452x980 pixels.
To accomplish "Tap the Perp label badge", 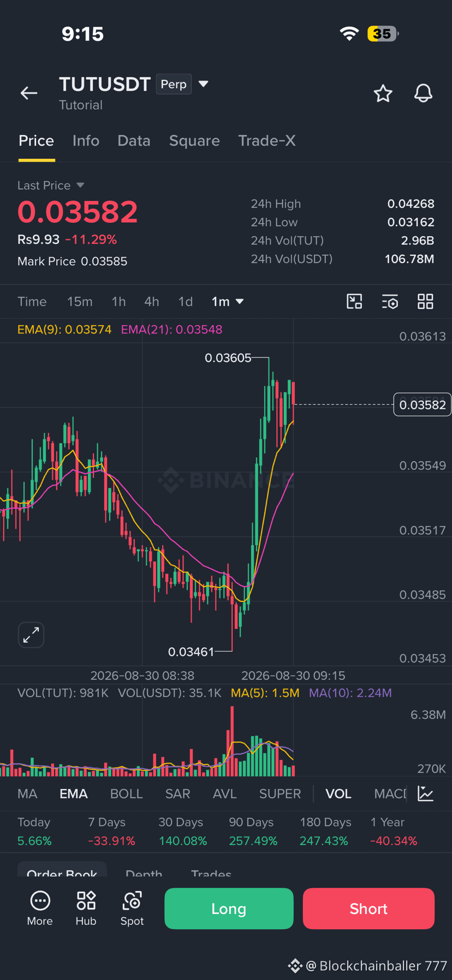I will [174, 84].
